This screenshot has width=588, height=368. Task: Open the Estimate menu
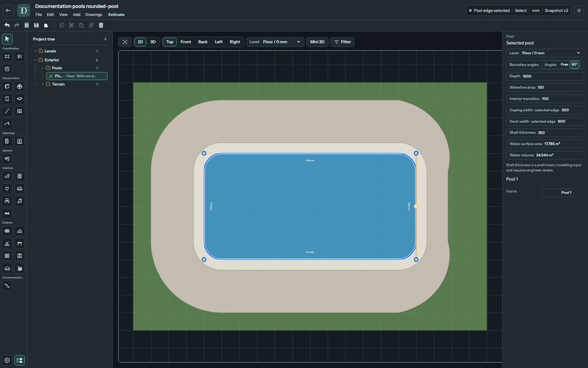click(x=116, y=15)
